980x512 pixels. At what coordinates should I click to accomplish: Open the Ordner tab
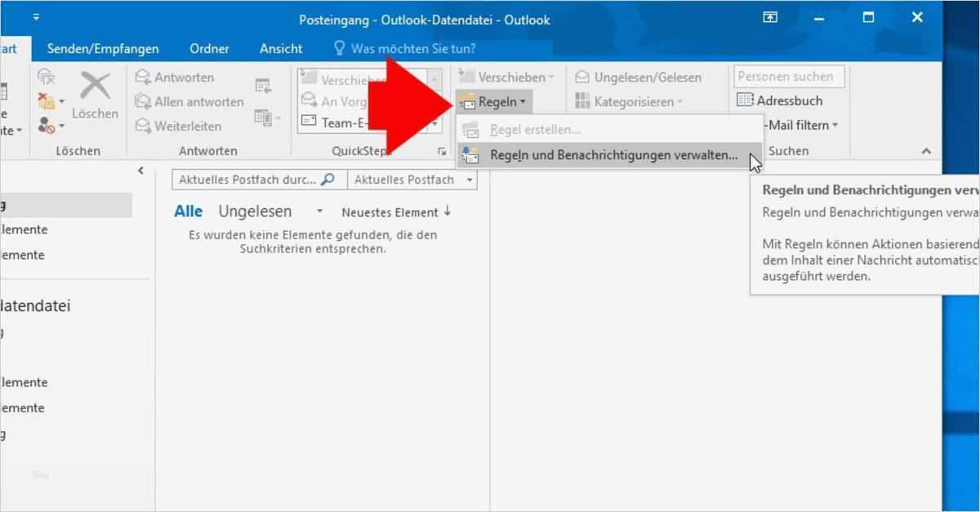coord(209,48)
